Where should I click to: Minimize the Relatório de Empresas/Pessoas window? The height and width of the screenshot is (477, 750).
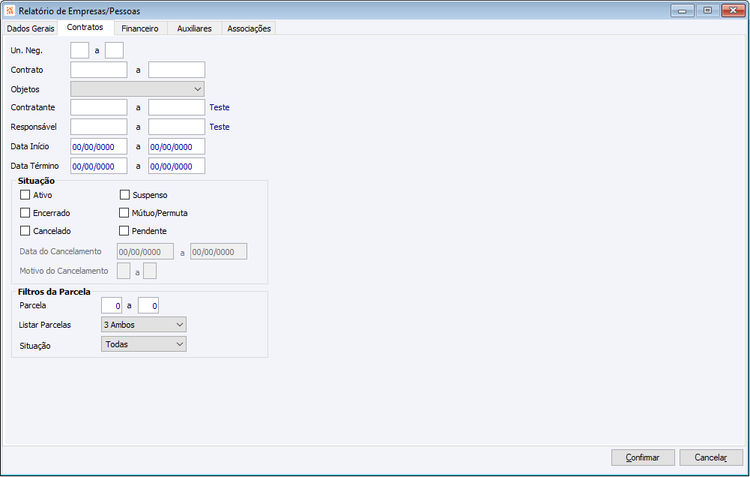click(x=682, y=11)
